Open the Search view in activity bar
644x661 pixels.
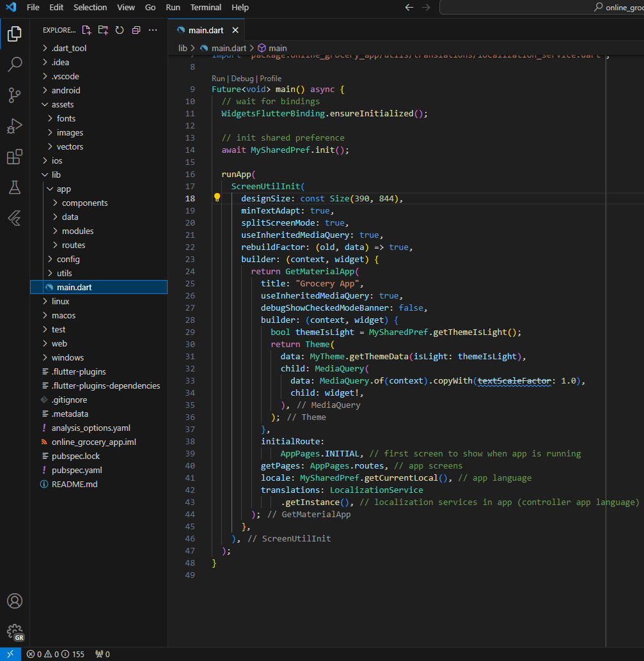tap(14, 65)
